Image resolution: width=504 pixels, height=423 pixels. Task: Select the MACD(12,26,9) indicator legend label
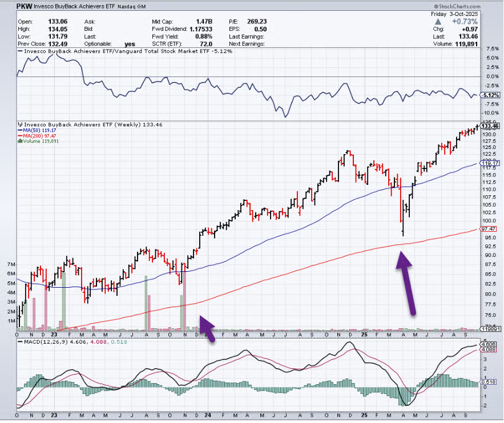pos(42,342)
